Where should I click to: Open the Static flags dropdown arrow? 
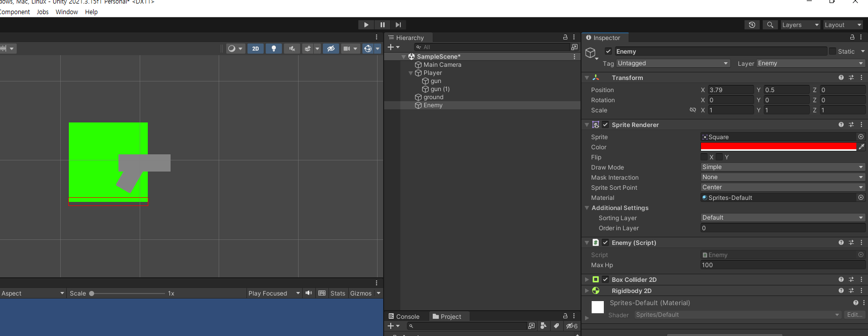point(863,51)
